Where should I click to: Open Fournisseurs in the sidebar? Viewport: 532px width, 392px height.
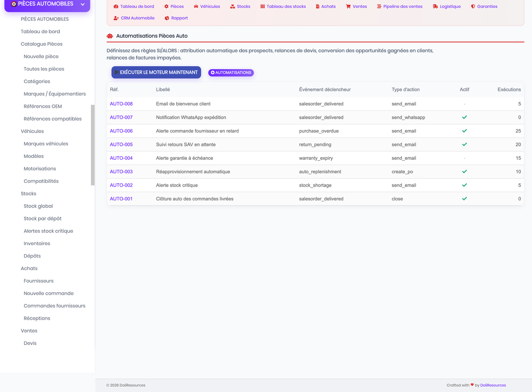tap(39, 281)
